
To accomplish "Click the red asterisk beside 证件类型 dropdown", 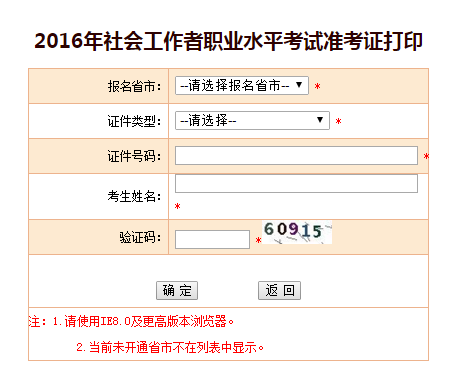I will (x=338, y=121).
